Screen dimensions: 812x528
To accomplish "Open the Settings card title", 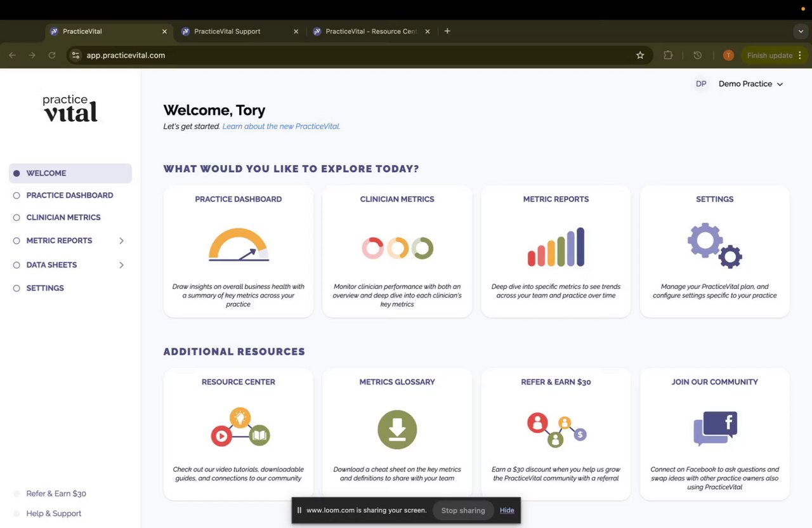I will tap(715, 199).
